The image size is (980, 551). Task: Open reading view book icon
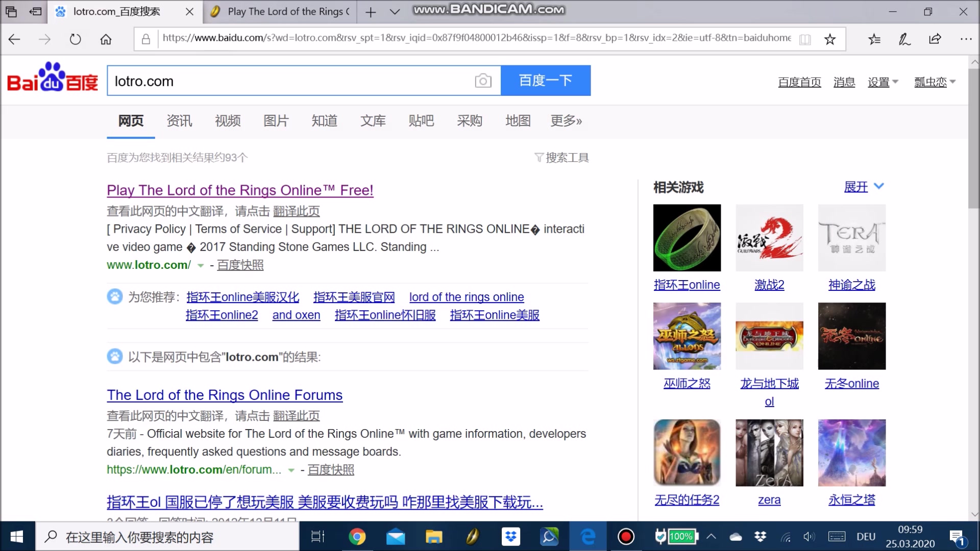click(x=805, y=39)
